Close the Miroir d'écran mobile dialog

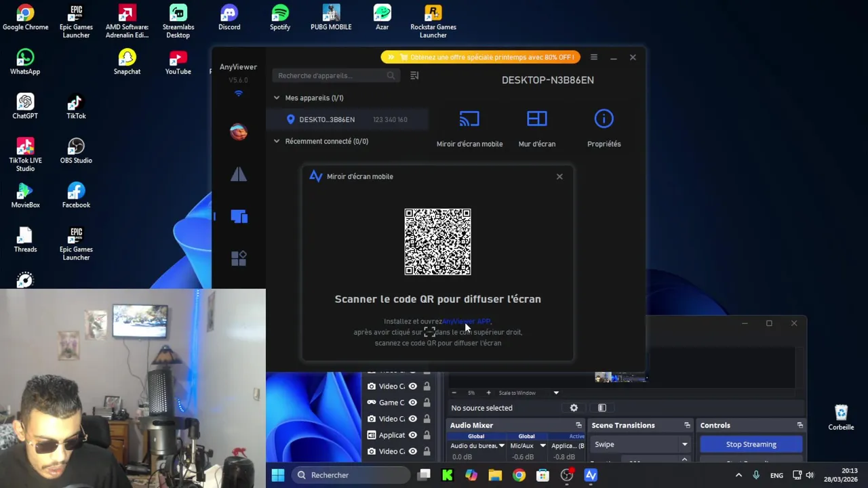[x=559, y=176]
